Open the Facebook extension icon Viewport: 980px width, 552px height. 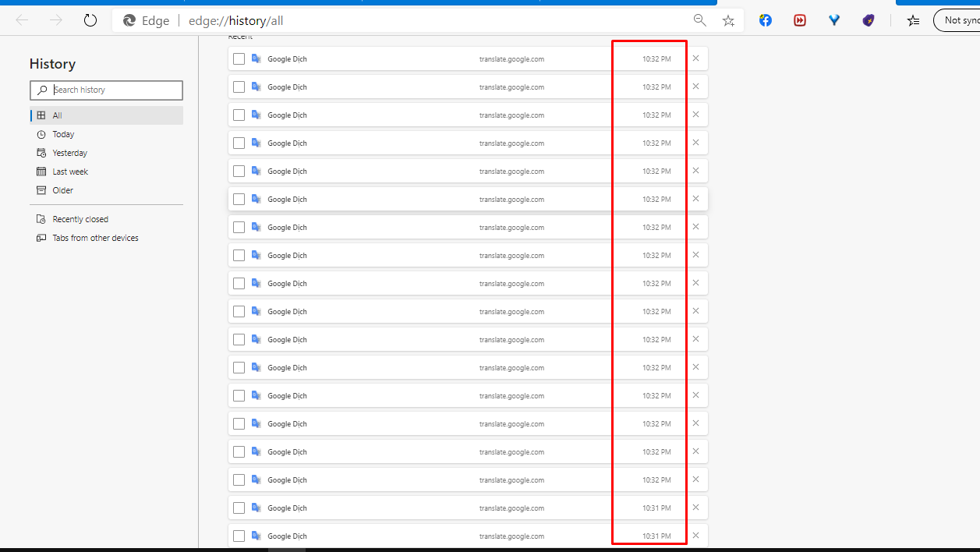click(x=766, y=20)
